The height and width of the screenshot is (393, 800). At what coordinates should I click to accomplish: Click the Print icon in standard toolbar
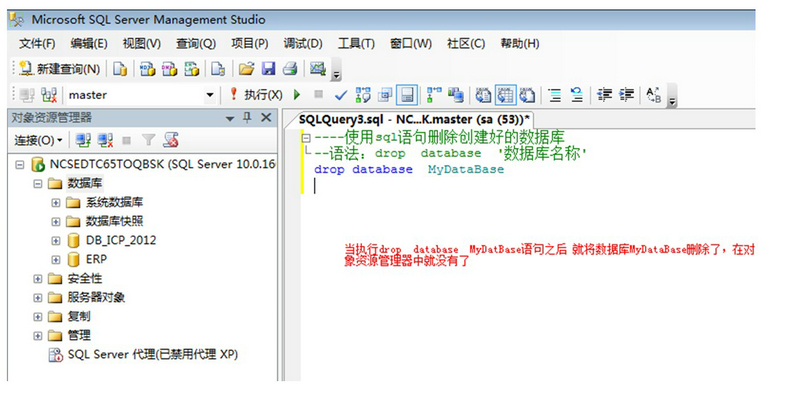(290, 69)
